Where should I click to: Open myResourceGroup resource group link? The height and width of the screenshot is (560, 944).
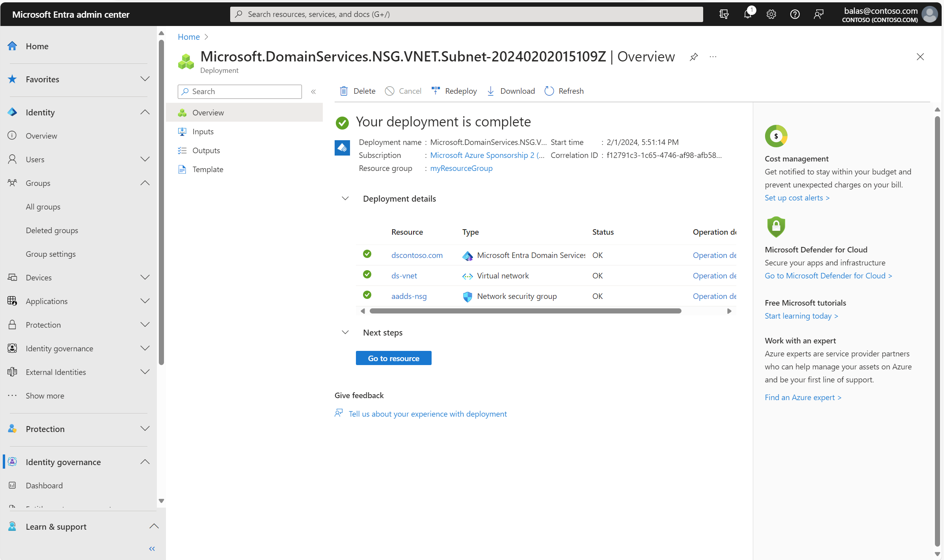point(462,168)
